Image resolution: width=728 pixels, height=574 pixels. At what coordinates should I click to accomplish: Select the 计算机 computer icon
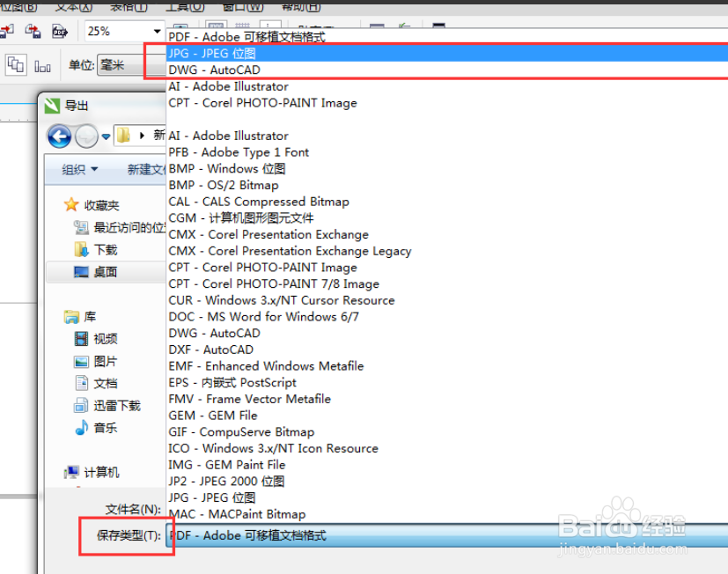coord(71,472)
